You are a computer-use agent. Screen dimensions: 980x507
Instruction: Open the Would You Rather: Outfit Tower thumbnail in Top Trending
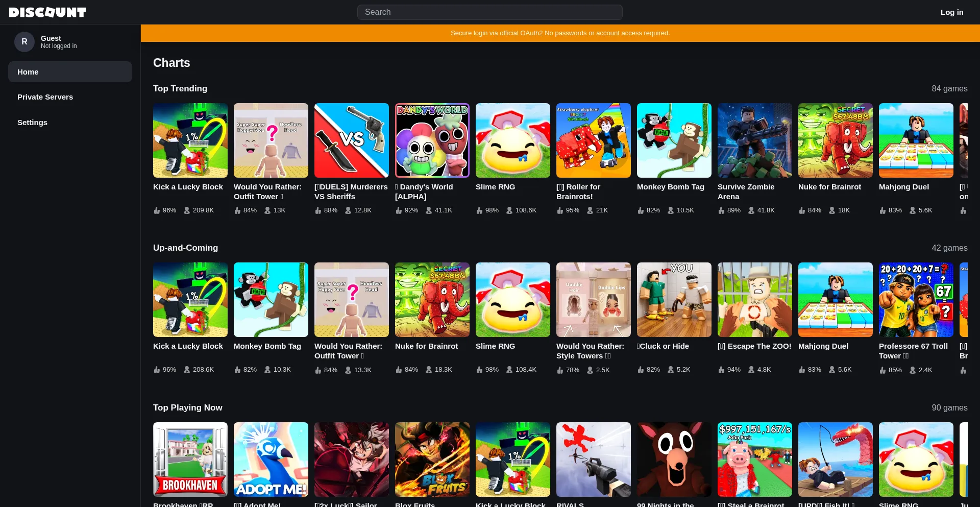(271, 140)
